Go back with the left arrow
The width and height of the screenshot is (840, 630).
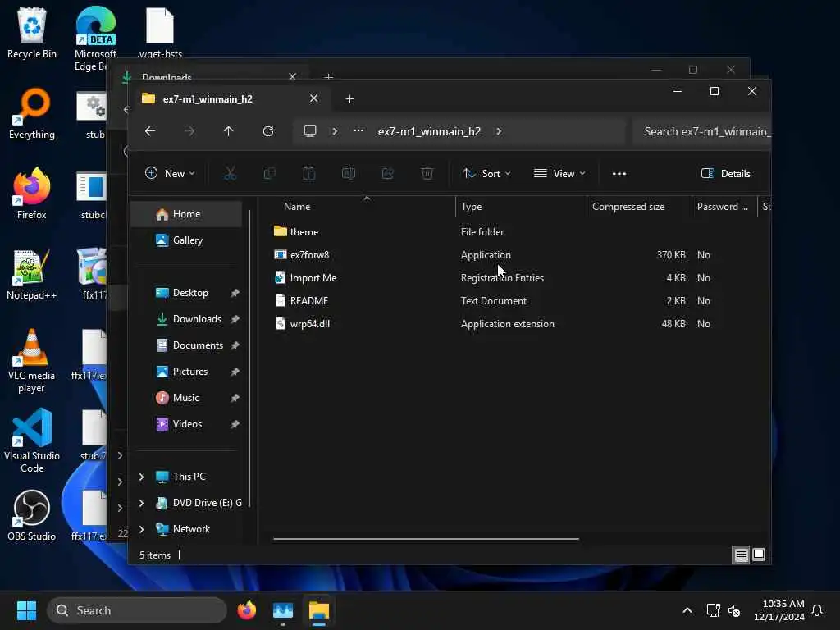(x=150, y=131)
